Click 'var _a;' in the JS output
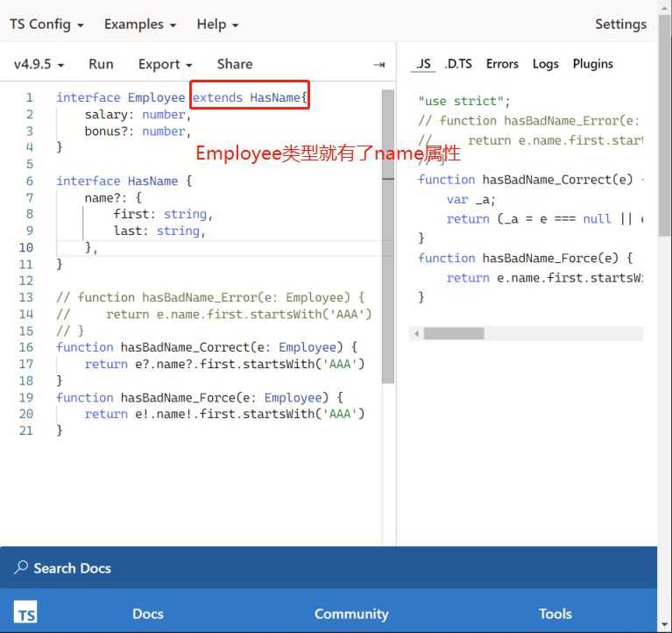Viewport: 672px width, 633px height. coord(471,199)
